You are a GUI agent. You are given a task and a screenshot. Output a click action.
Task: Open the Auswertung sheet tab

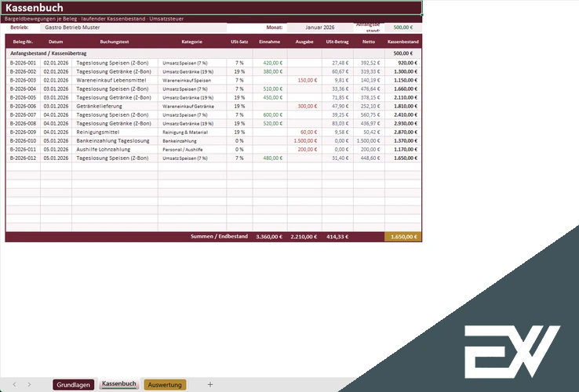click(165, 385)
